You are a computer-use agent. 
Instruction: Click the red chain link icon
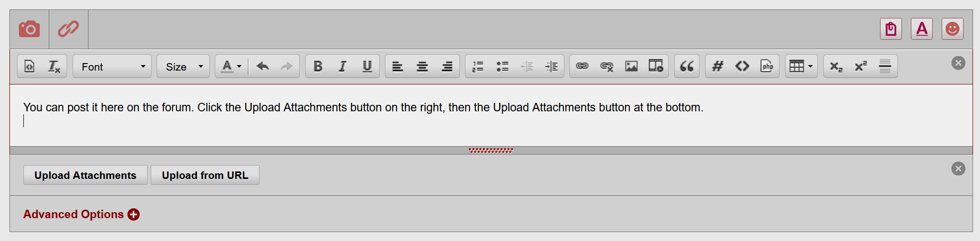[69, 29]
